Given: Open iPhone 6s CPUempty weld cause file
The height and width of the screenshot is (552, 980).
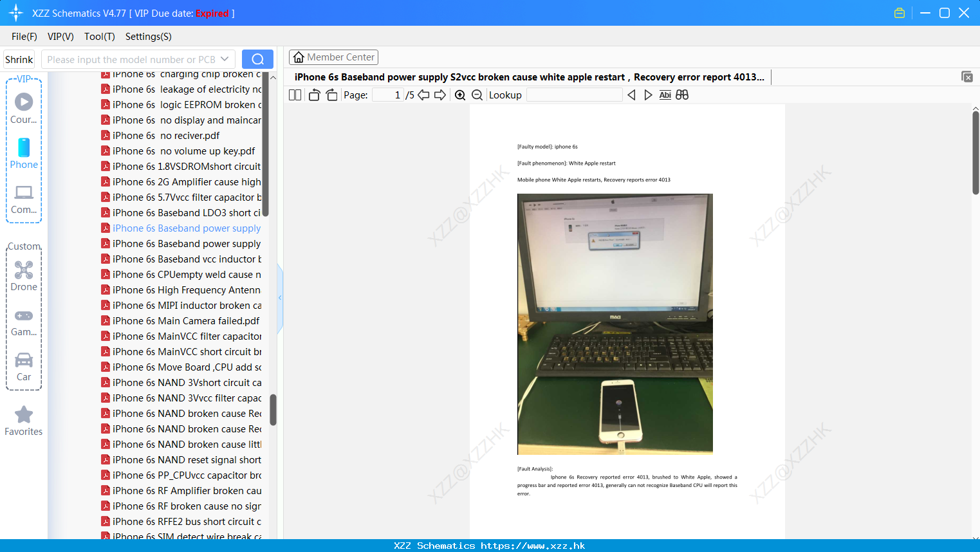Looking at the screenshot, I should [181, 275].
